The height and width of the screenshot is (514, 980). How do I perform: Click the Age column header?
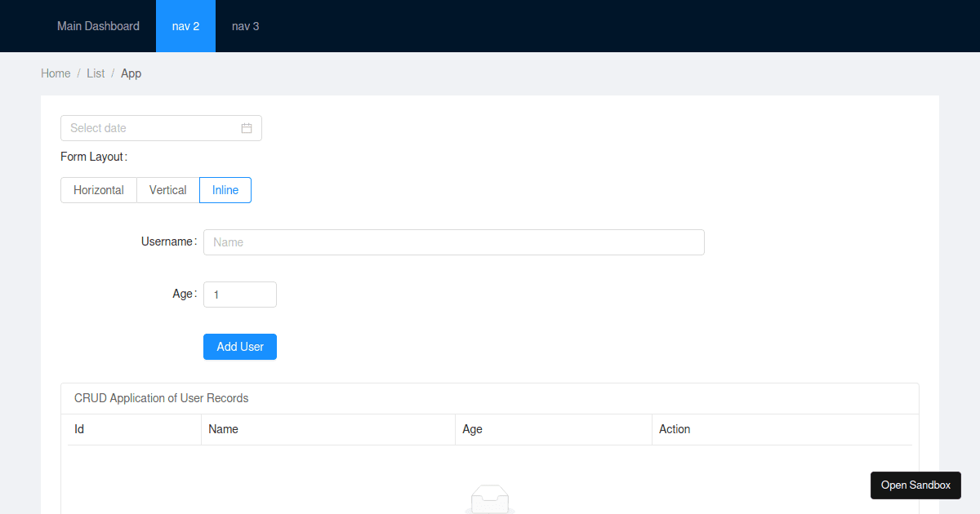point(472,429)
